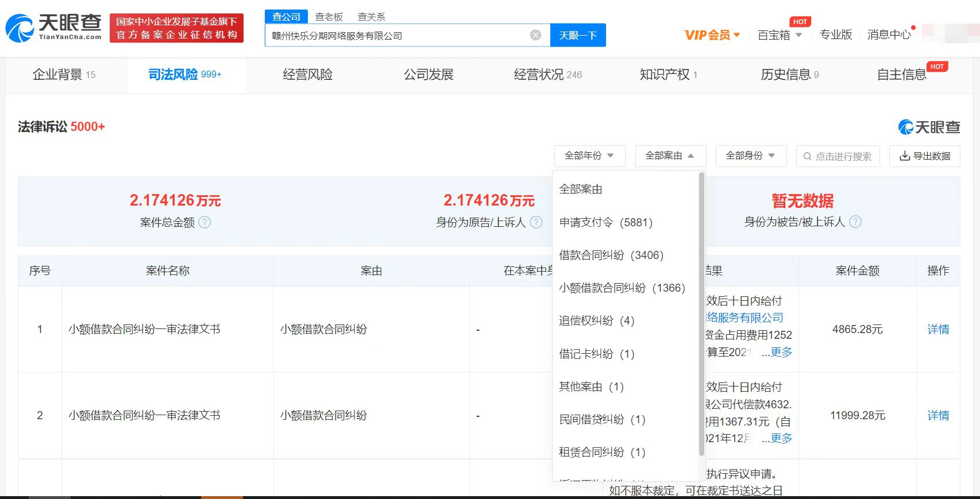Open 专业版 link
The height and width of the screenshot is (499, 980).
click(x=836, y=34)
